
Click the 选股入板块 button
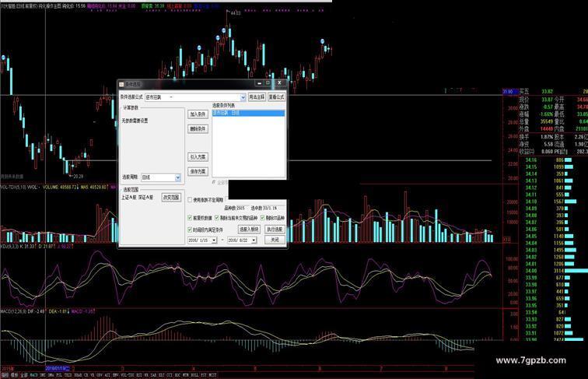click(249, 230)
